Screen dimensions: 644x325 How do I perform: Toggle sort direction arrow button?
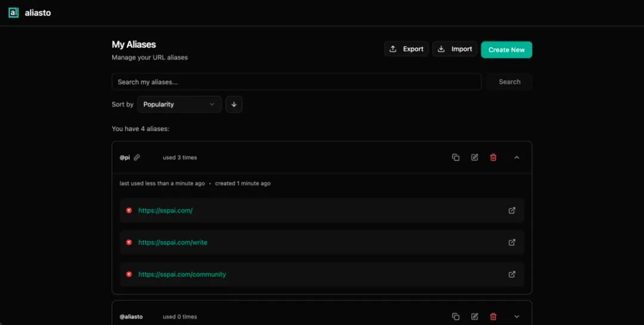(x=234, y=104)
